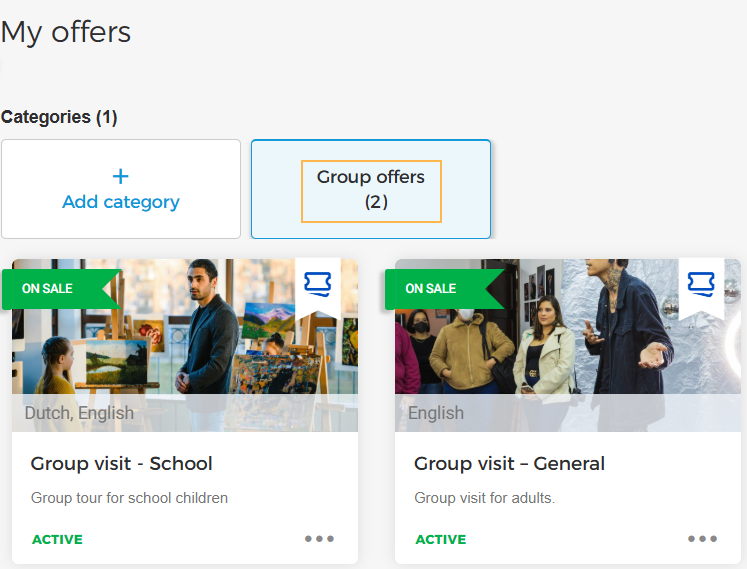The height and width of the screenshot is (569, 747).
Task: Click the plus icon above Add category
Action: click(121, 177)
